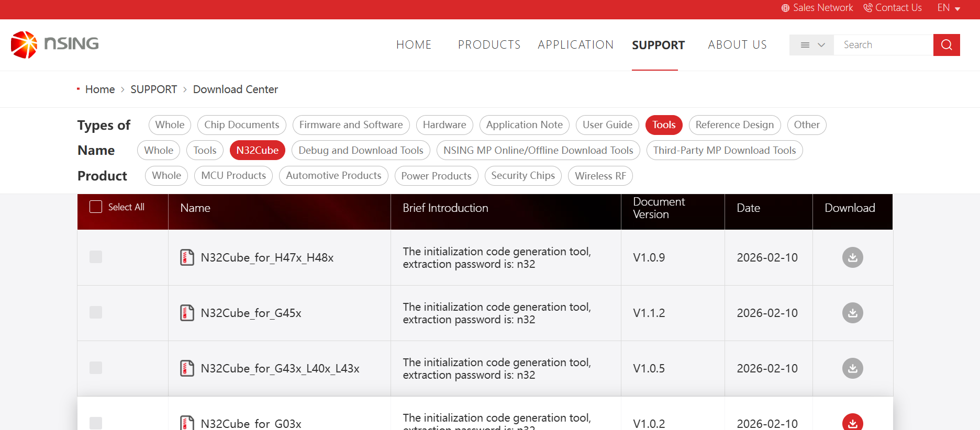Screen dimensions: 980x430
Task: Download N32Cube_for_G45x via download icon
Action: [x=852, y=313]
